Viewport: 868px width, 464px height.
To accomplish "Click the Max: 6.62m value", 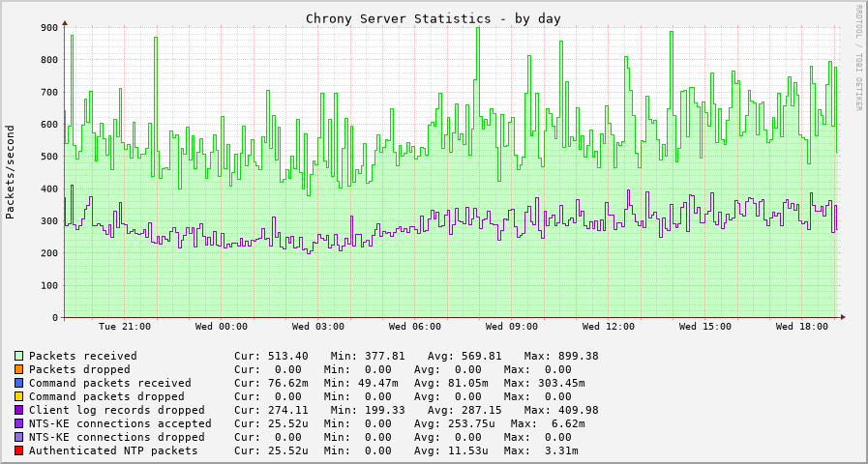I will tap(548, 423).
